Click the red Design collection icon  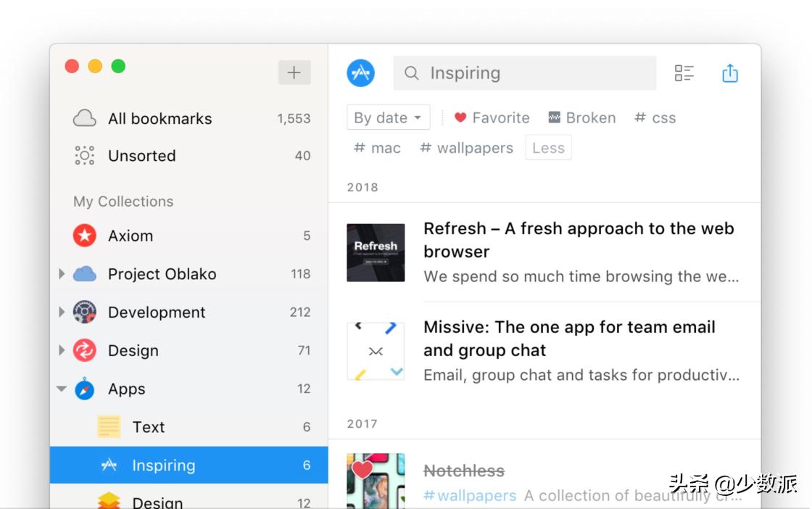(84, 350)
